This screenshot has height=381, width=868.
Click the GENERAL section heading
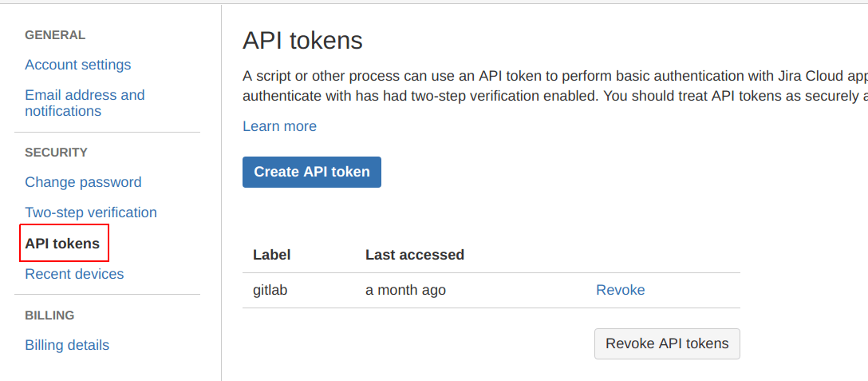[x=55, y=35]
